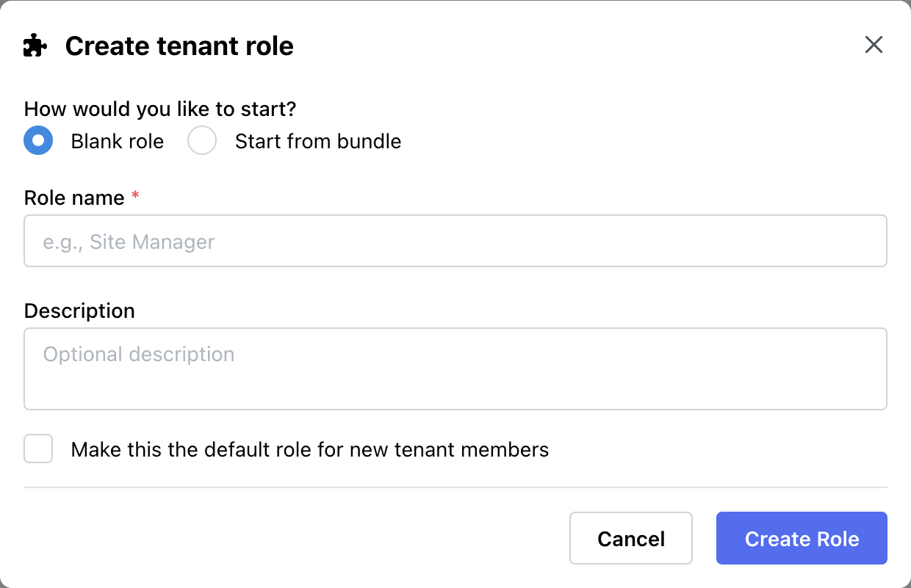Focus the Role name input field
The height and width of the screenshot is (588, 911).
[x=455, y=241]
